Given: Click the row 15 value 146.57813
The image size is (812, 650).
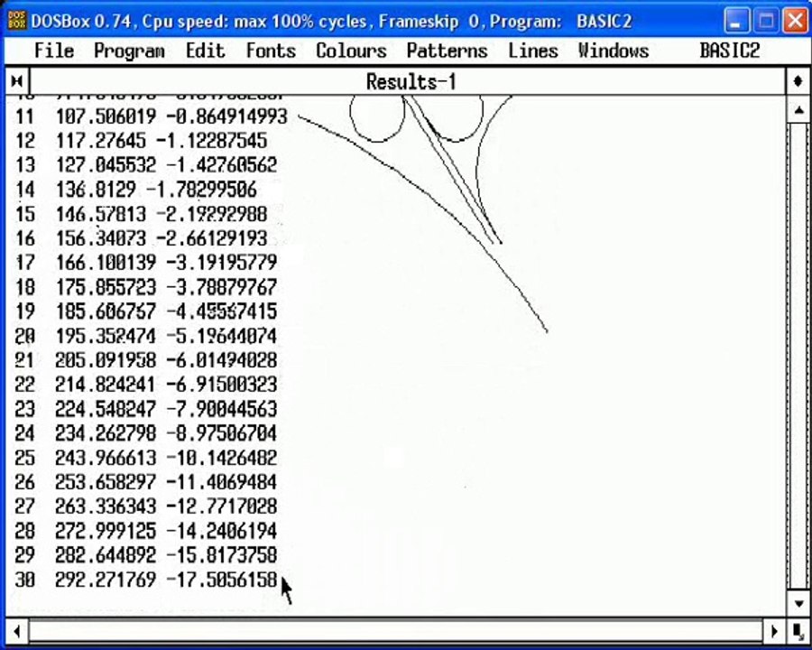Looking at the screenshot, I should click(100, 214).
